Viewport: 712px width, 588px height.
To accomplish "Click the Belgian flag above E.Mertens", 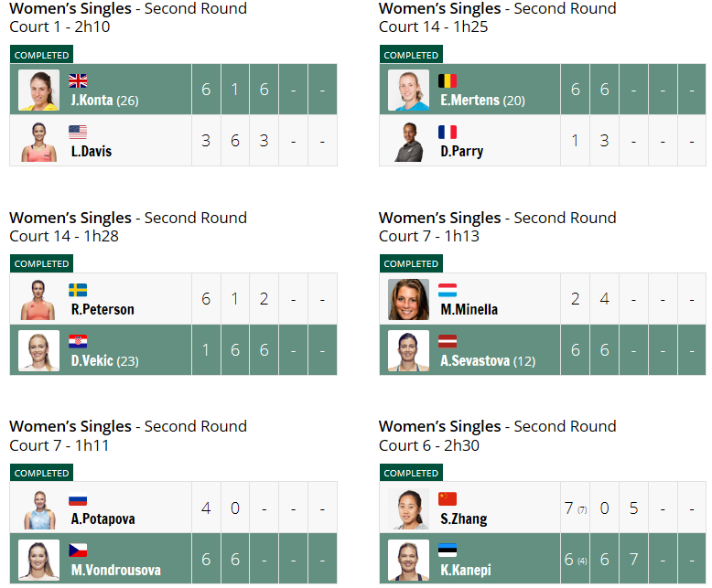I will pyautogui.click(x=448, y=80).
